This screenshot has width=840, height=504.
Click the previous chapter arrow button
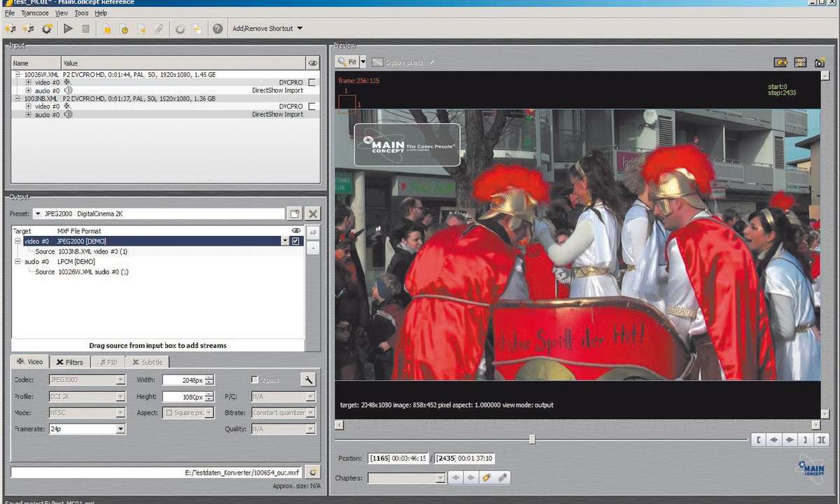[456, 478]
